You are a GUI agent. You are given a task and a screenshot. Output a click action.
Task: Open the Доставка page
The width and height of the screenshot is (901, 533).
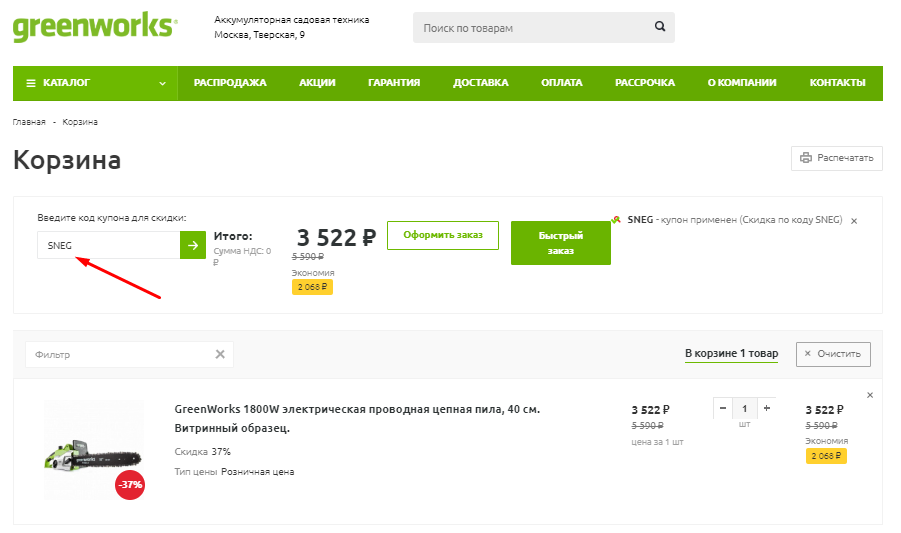point(480,83)
